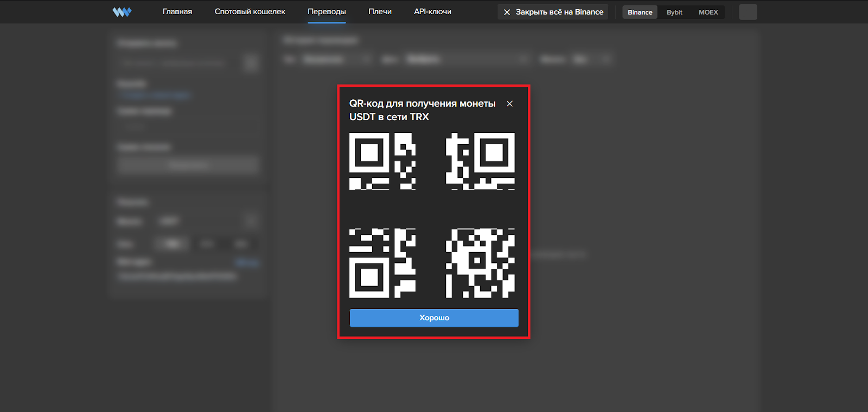
Task: Open the user avatar square in header
Action: pos(748,12)
